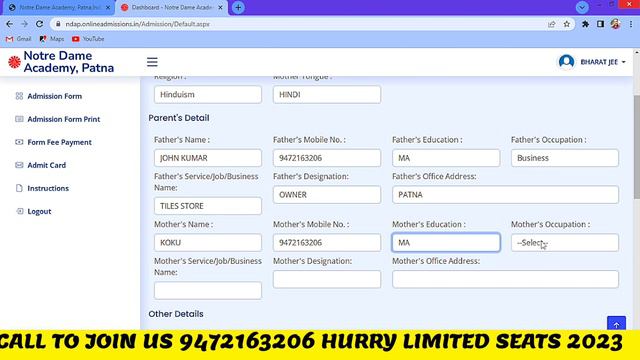Bookmark page with star icon
This screenshot has width=640, height=360.
[x=567, y=24]
